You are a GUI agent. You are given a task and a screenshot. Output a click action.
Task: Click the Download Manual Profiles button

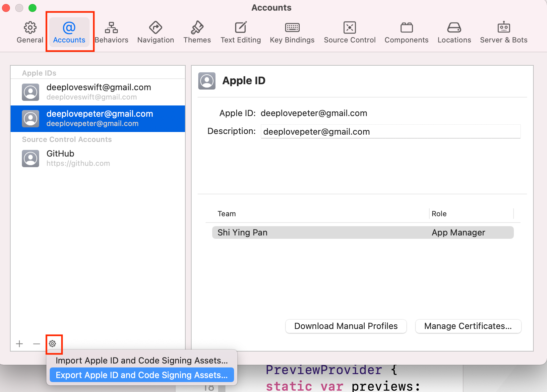(346, 326)
